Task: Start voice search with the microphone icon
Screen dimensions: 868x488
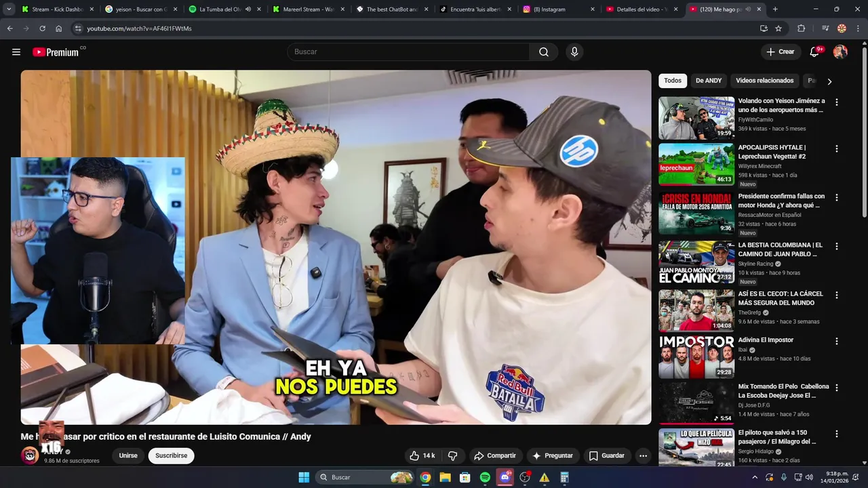Action: [x=574, y=52]
